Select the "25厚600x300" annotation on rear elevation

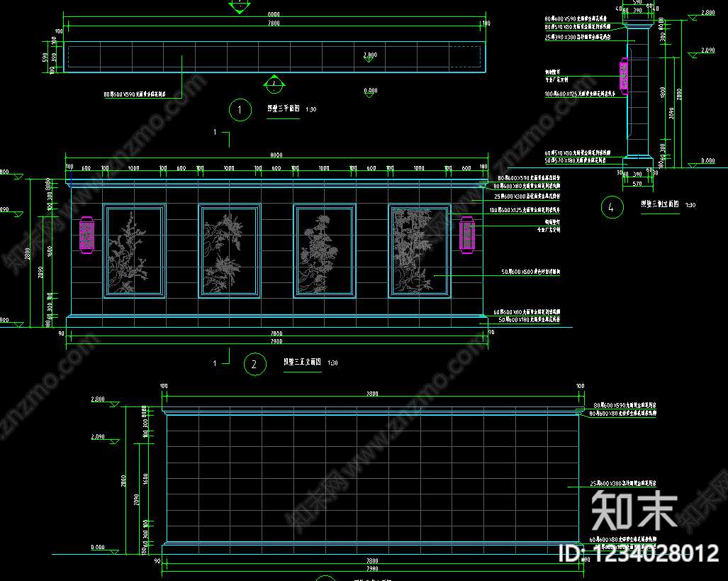pos(623,483)
